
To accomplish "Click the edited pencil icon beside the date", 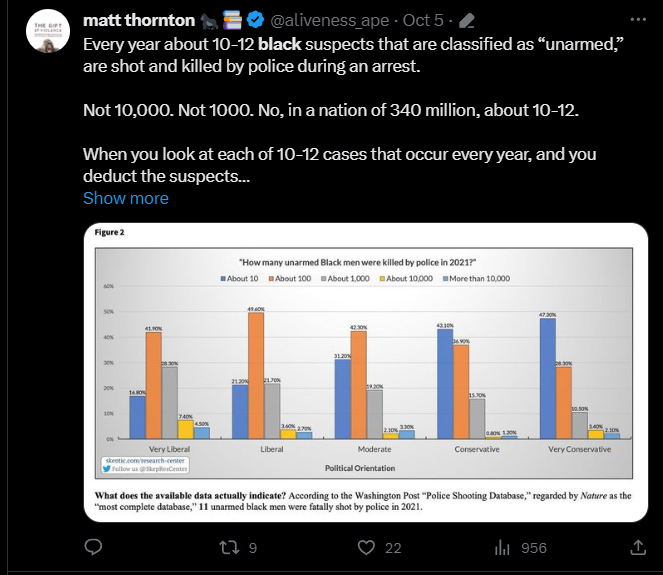I will tap(466, 20).
